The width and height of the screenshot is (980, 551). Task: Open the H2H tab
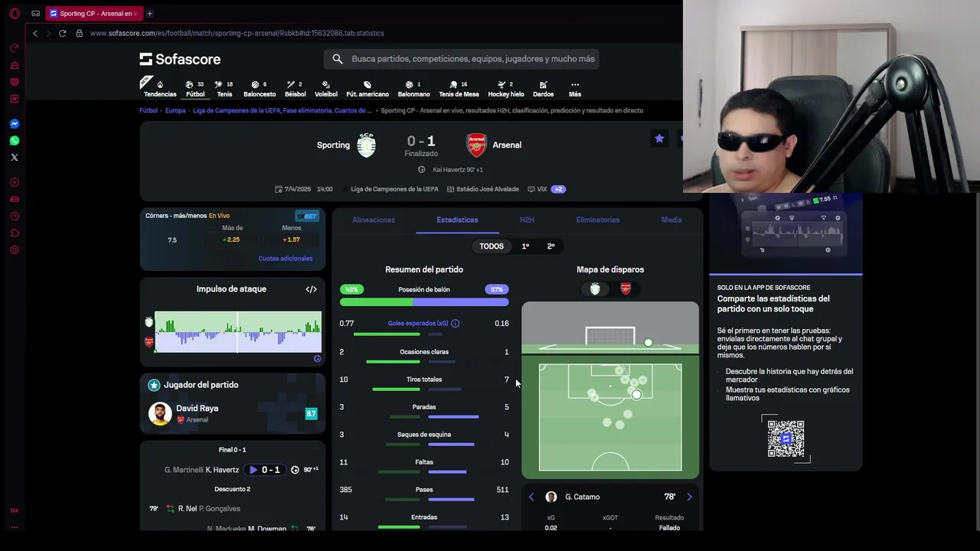(527, 220)
